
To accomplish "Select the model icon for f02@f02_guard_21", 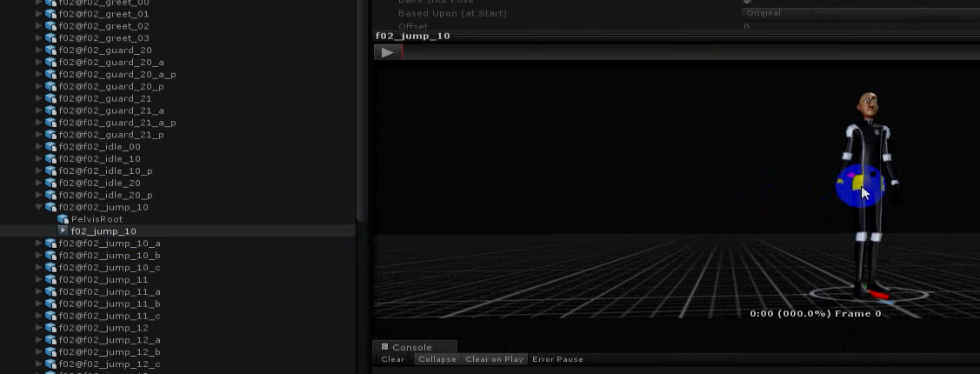I will click(x=50, y=99).
